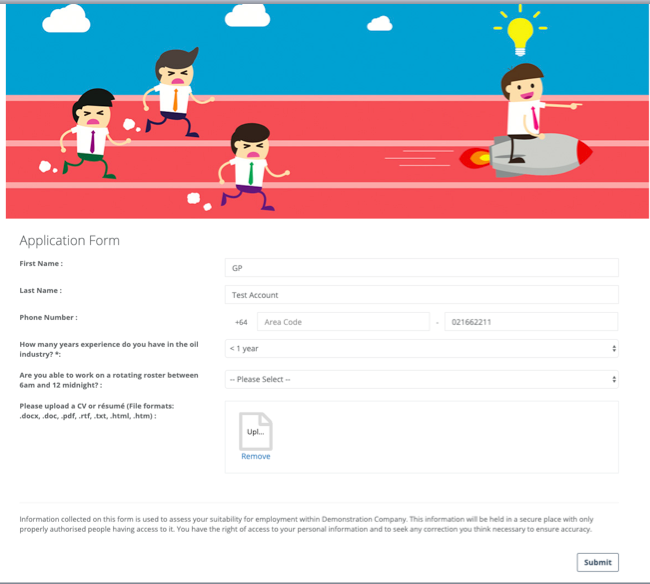Click the Application Form heading
This screenshot has height=584, width=650.
click(x=70, y=240)
